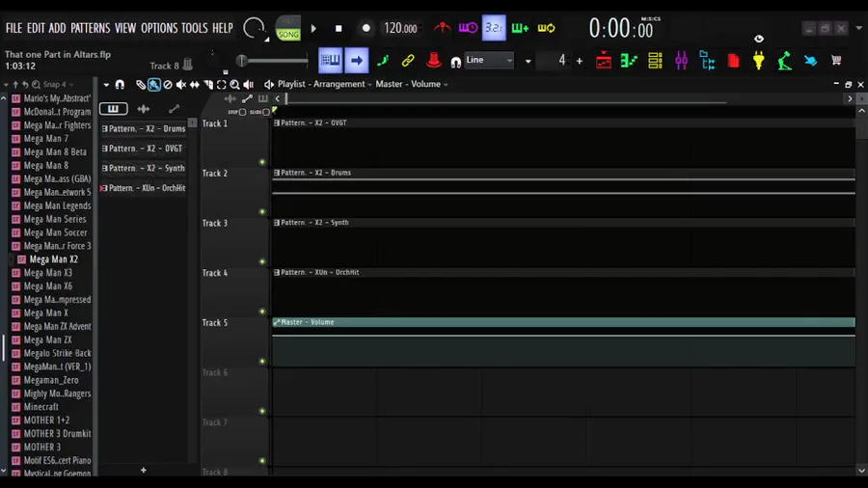Switch the Pat/Song mode toggle
Viewport: 868px width, 488px height.
[x=287, y=28]
